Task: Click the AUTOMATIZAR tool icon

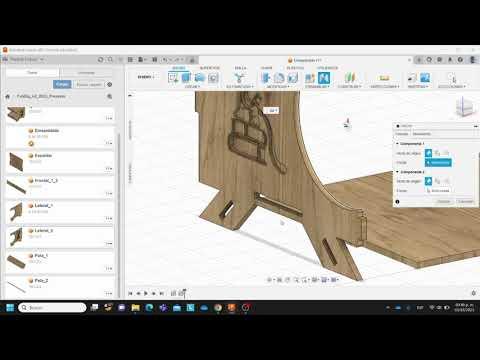Action: [x=239, y=78]
